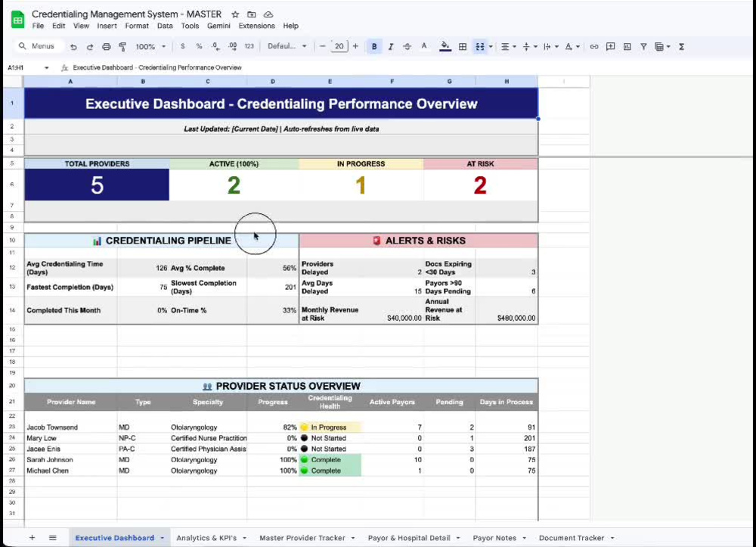
Task: Toggle bold formatting button
Action: [x=374, y=47]
